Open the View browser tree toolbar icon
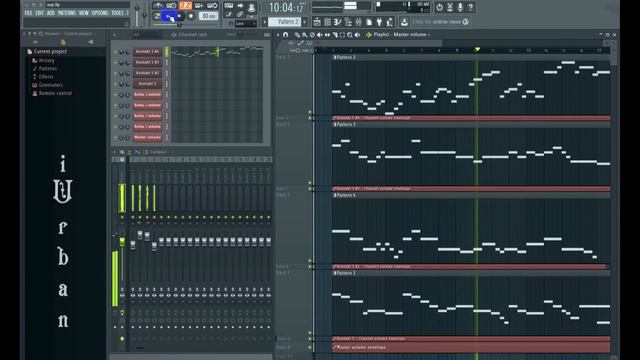Image resolution: width=640 pixels, height=360 pixels. 349,22
